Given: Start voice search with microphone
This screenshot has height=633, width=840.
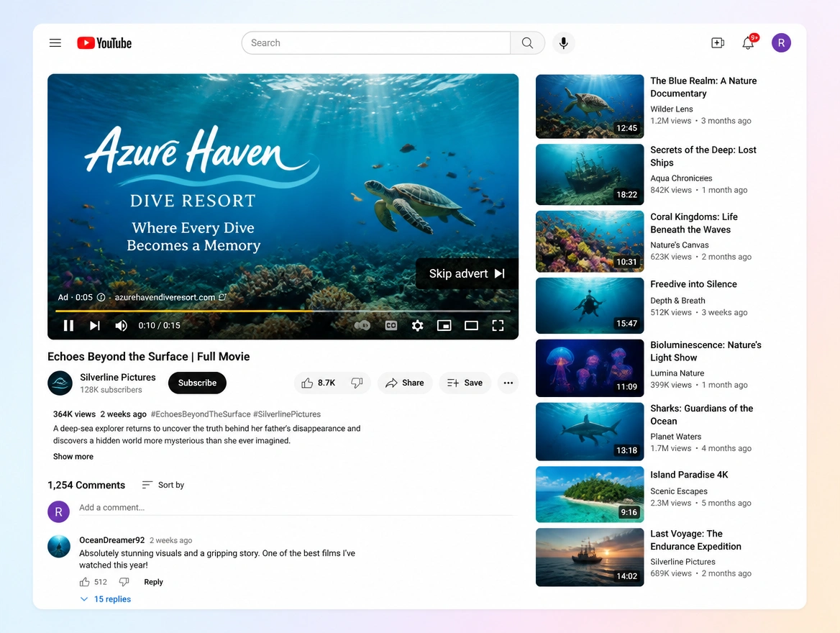Looking at the screenshot, I should 564,43.
